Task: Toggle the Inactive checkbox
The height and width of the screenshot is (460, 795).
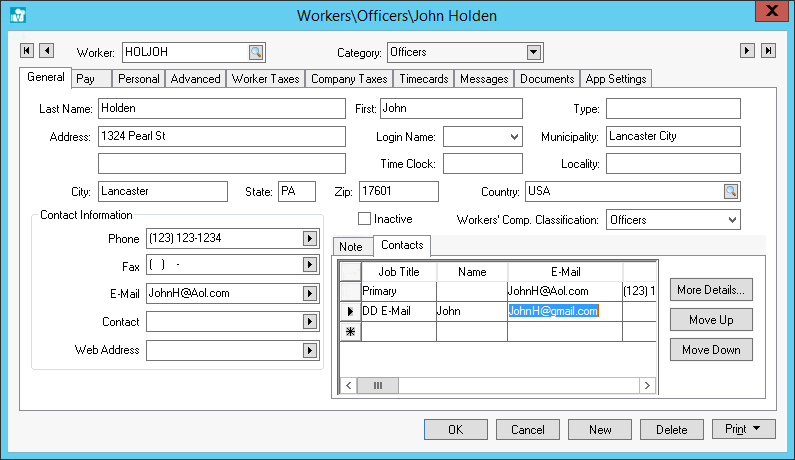Action: pyautogui.click(x=365, y=219)
